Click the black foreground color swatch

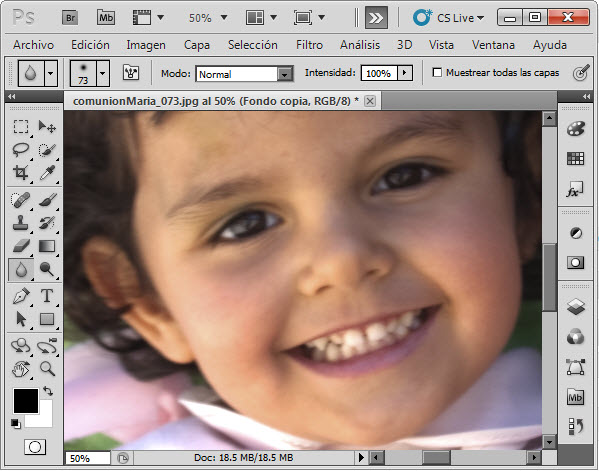[26, 401]
